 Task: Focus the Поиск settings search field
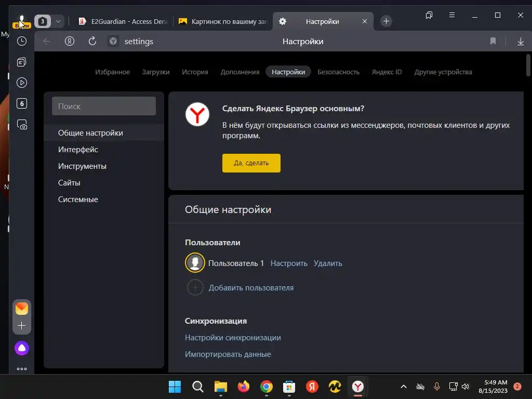(x=104, y=106)
